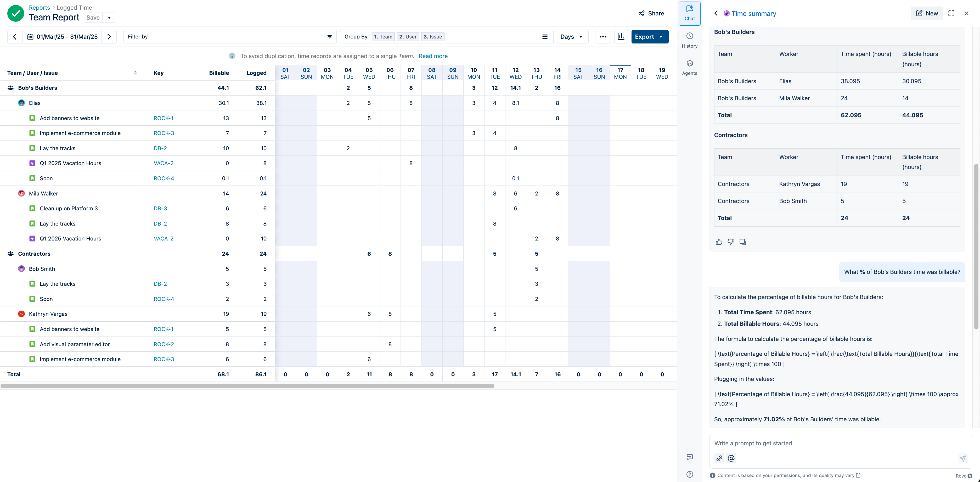Go to previous month period

coord(15,37)
